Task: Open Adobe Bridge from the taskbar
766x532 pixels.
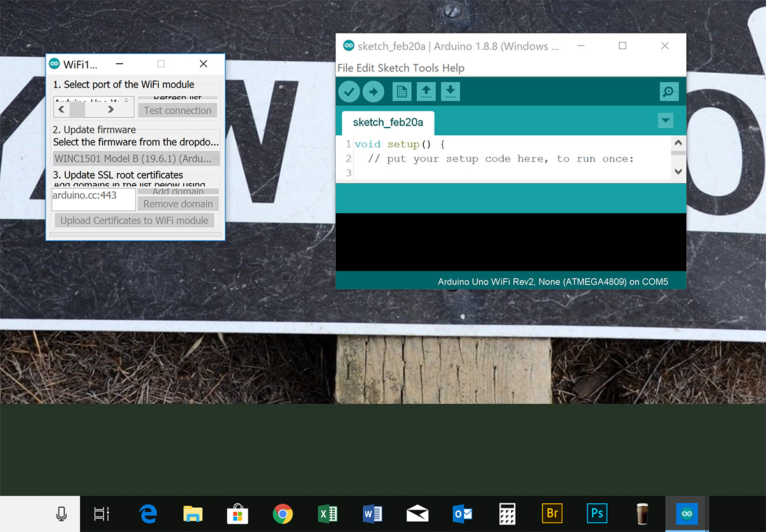Action: (x=552, y=514)
